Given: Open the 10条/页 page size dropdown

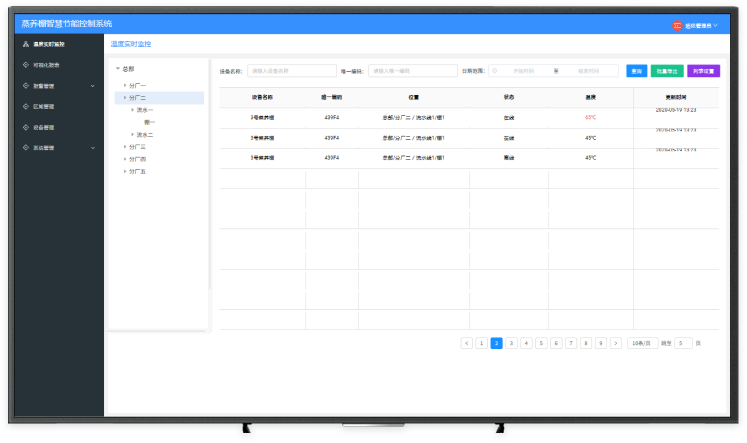Looking at the screenshot, I should point(643,343).
